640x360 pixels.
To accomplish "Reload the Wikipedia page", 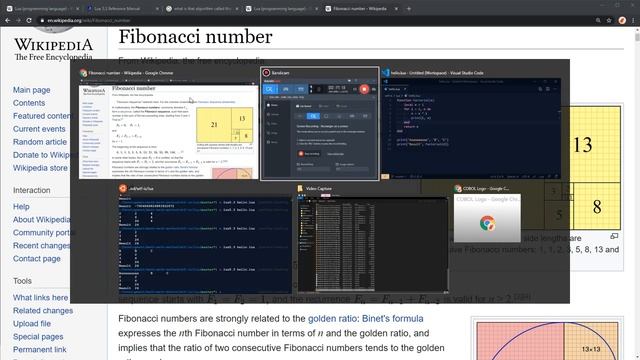I will (29, 20).
